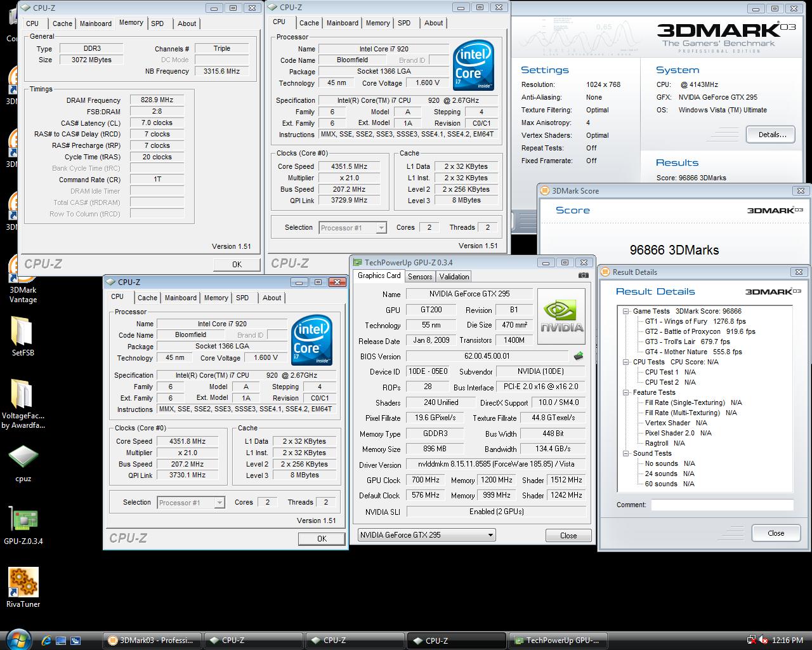The width and height of the screenshot is (812, 650).
Task: Open SPD tab in the memory CPU-Z window
Action: (157, 23)
